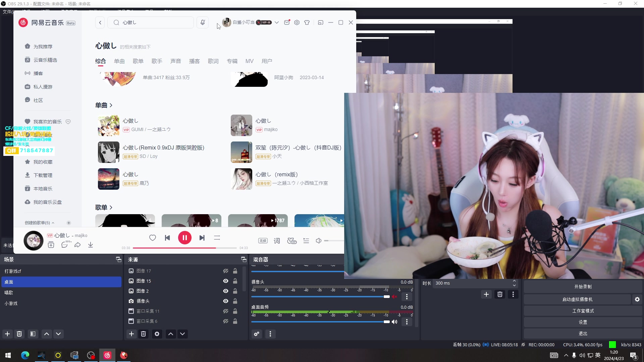Screen dimensions: 644x362
Task: Pop out the 场景 dock panel
Action: pos(118,259)
